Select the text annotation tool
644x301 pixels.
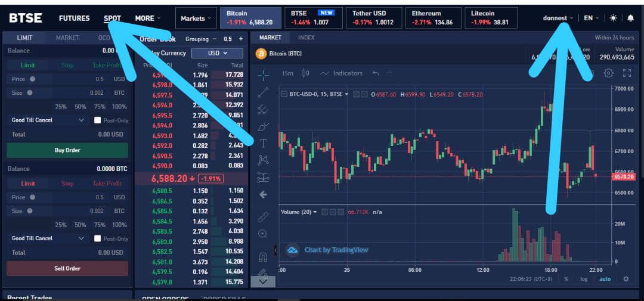pos(263,143)
